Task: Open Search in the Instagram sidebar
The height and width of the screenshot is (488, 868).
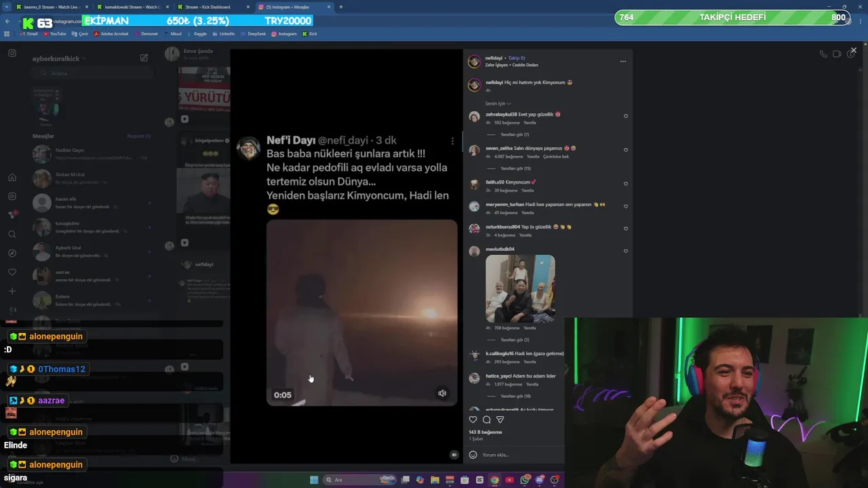Action: point(12,235)
